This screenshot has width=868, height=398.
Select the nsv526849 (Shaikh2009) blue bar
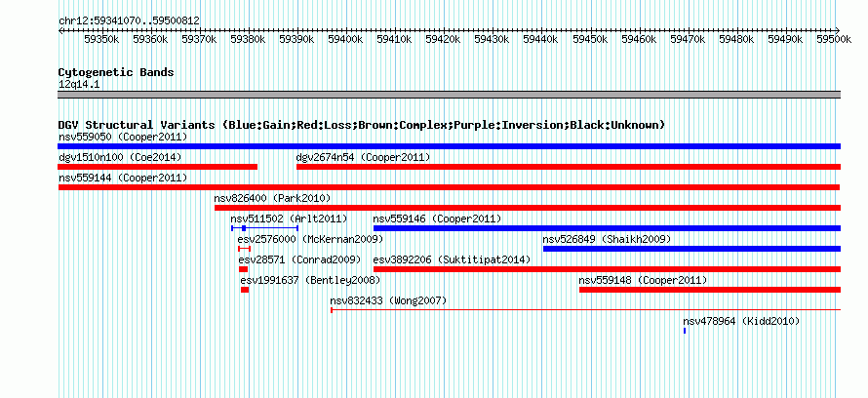[692, 249]
